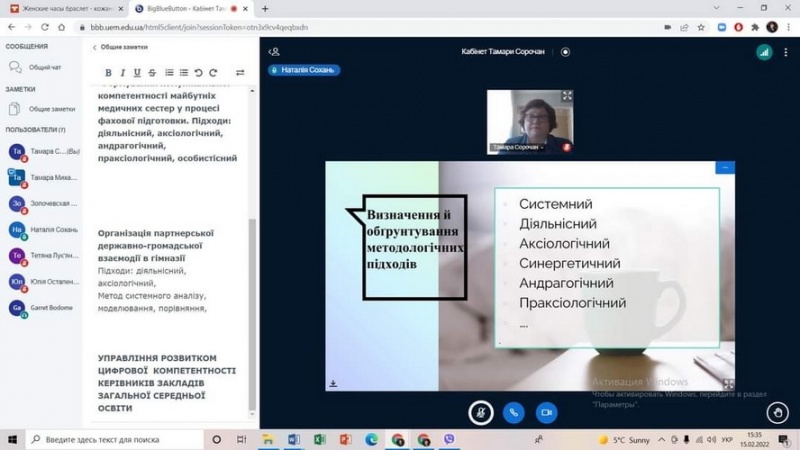Redo change in shared notes
The width and height of the screenshot is (800, 450).
point(213,73)
